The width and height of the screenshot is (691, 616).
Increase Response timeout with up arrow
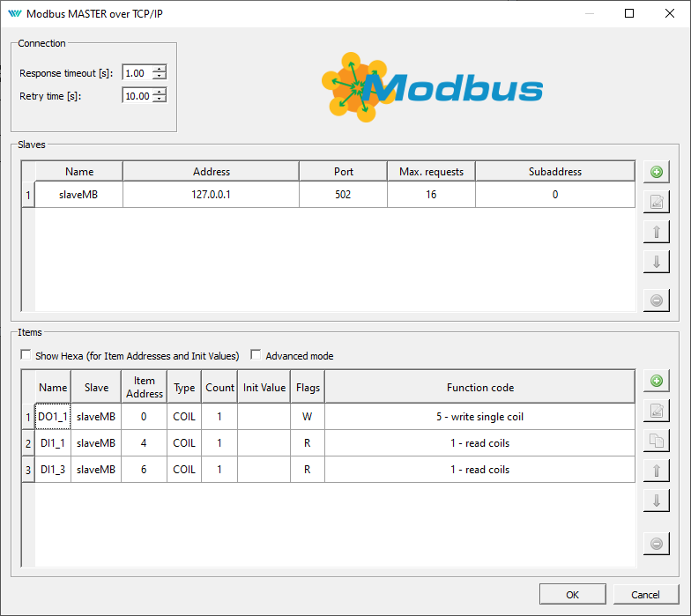point(160,69)
